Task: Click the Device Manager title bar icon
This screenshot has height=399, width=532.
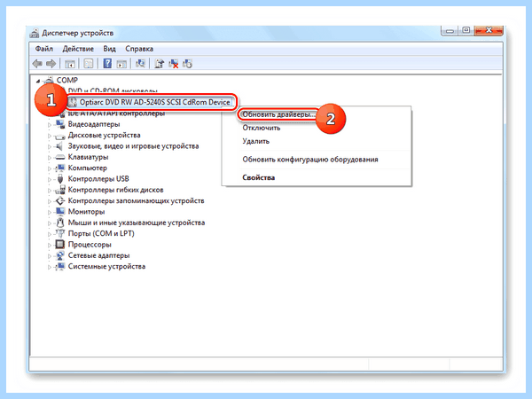Action: tap(35, 33)
